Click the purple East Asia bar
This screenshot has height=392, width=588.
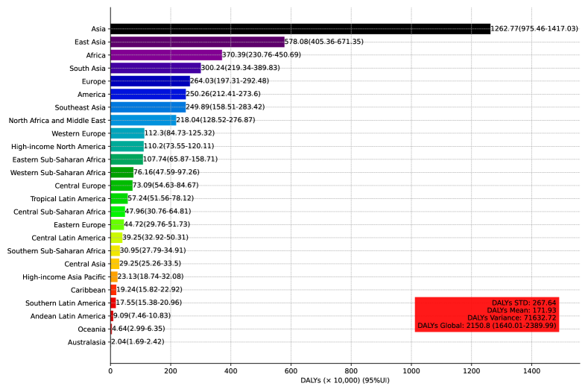197,42
